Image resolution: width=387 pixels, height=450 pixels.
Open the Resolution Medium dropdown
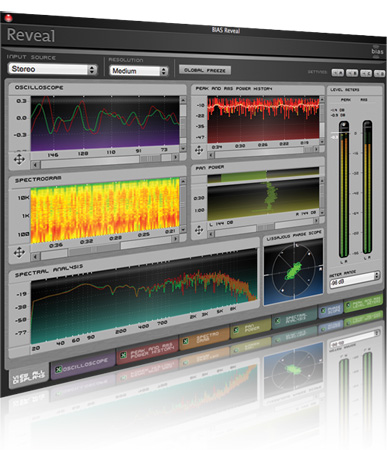pos(139,71)
